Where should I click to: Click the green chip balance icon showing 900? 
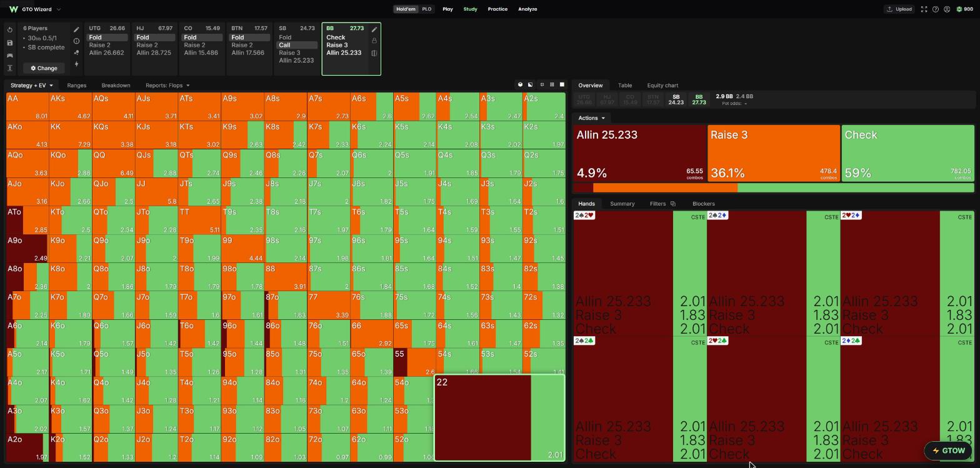pyautogui.click(x=959, y=9)
